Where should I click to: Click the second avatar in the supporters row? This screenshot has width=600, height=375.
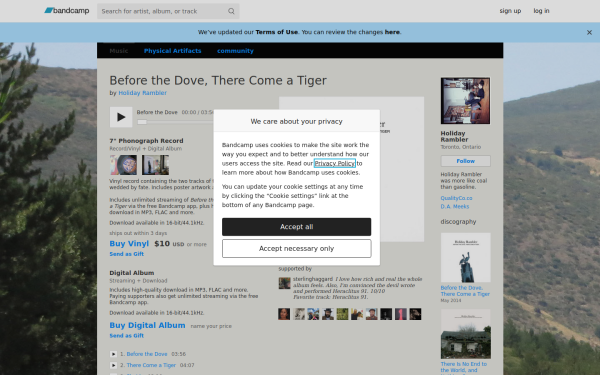click(299, 314)
